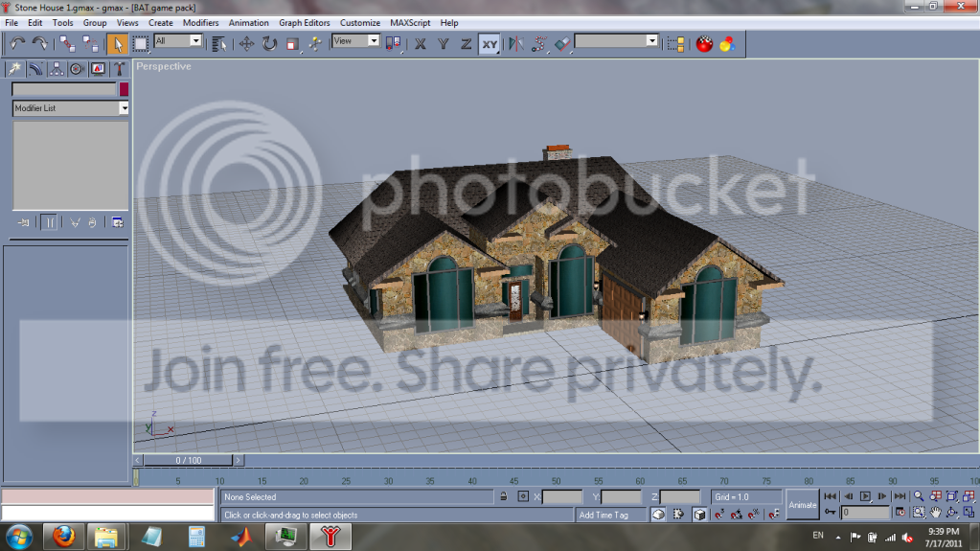Open the colored spheres Material Navigator
This screenshot has width=980, height=551.
click(x=727, y=44)
